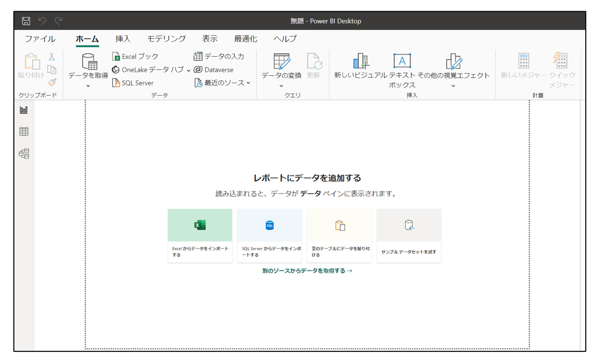Image resolution: width=599 pixels, height=364 pixels.
Task: Click the Undo arrow icon
Action: click(42, 20)
